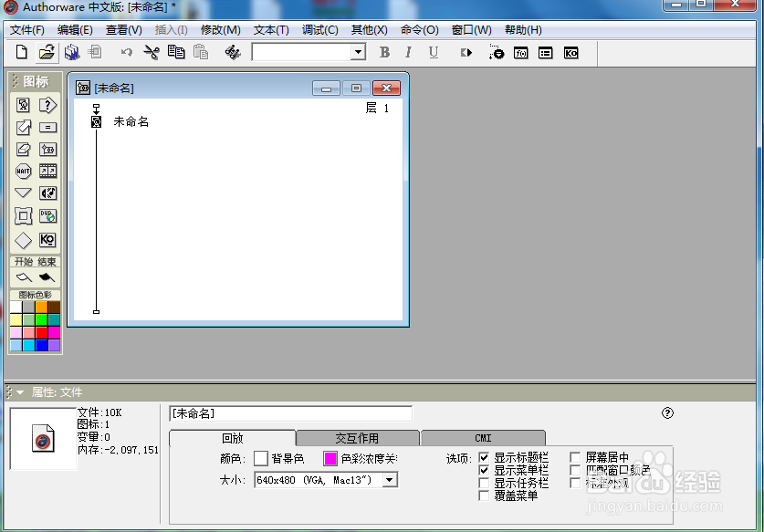Select the Knowledge Object palette icon

point(47,239)
